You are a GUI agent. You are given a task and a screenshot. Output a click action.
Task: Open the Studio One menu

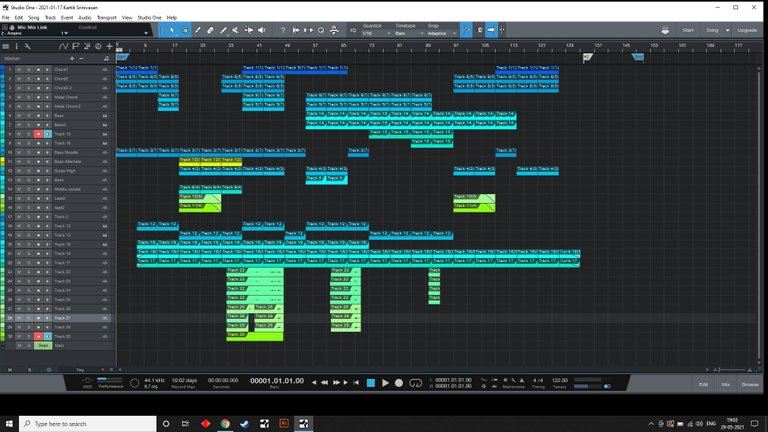tap(149, 17)
